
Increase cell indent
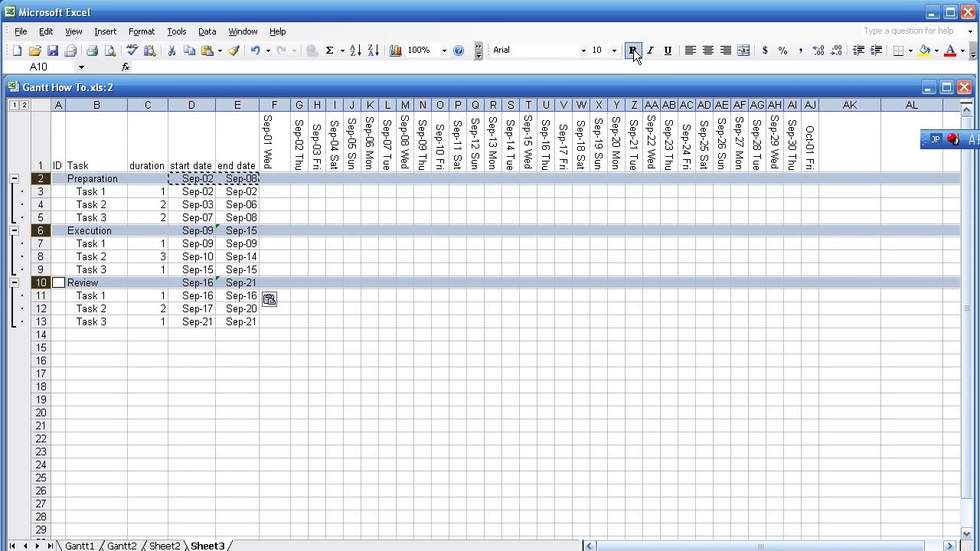click(x=877, y=51)
